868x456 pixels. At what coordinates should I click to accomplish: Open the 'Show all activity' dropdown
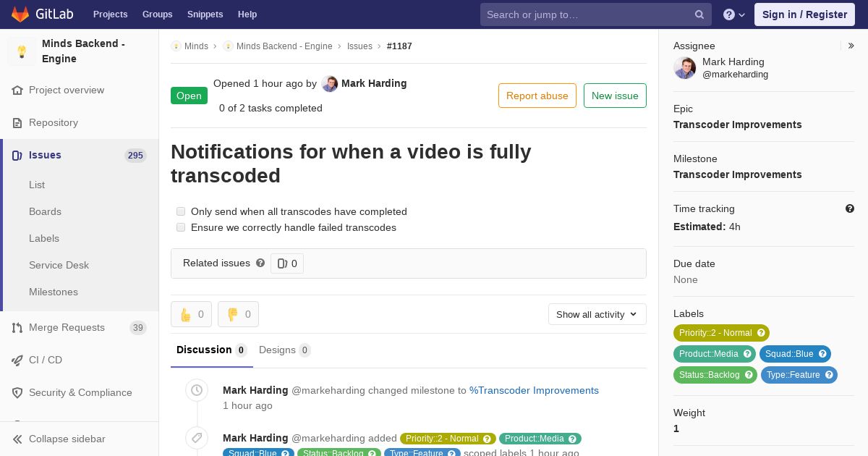click(x=597, y=314)
